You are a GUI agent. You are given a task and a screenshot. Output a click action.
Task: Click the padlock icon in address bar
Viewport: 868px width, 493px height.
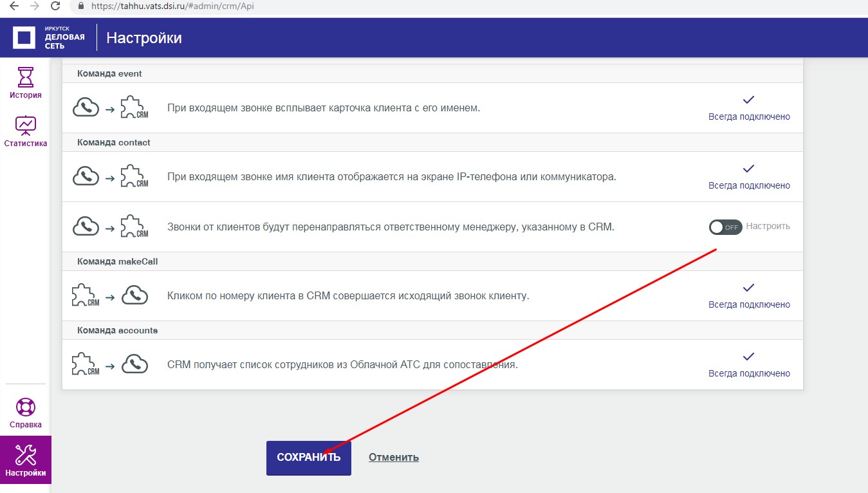80,6
